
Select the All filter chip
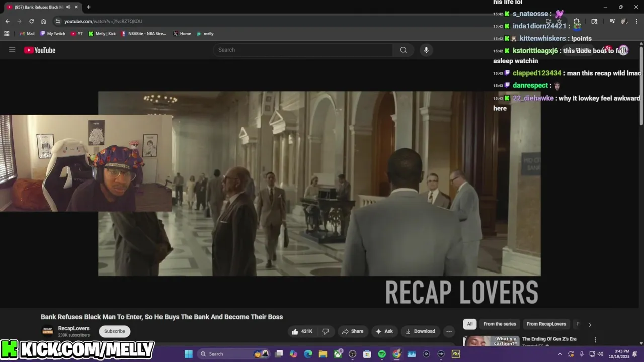tap(469, 324)
